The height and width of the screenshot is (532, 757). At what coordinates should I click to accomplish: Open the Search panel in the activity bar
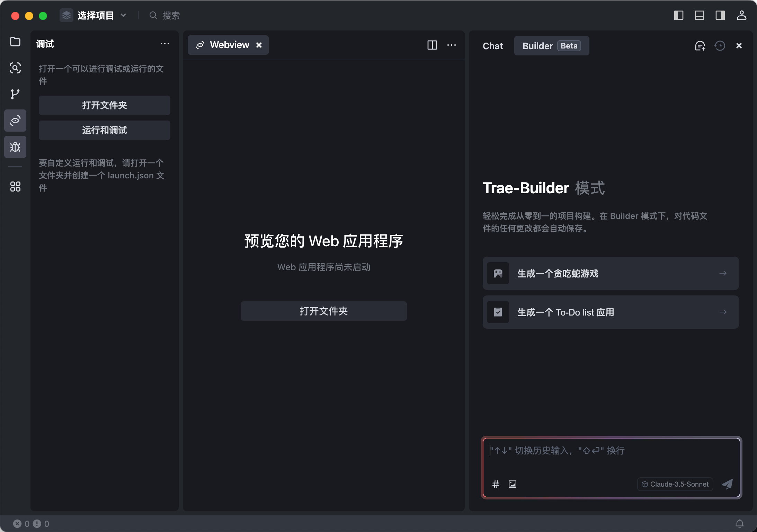click(x=15, y=68)
